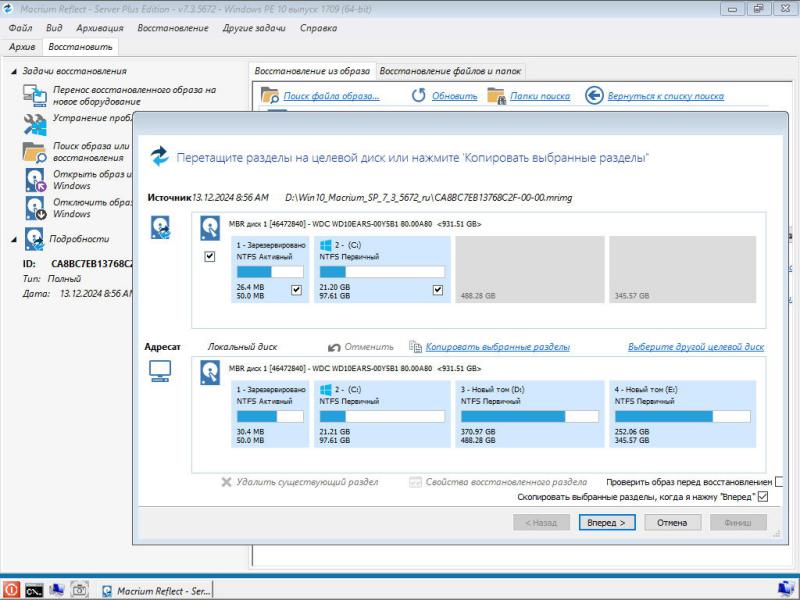Click the Папки поиска folder icon
Screen dimensions: 800x600
coord(496,95)
